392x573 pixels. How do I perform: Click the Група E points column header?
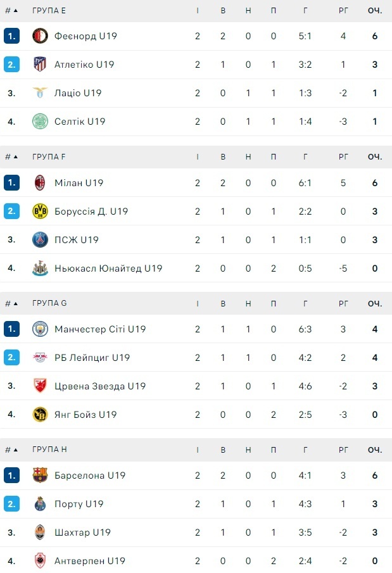tap(375, 11)
